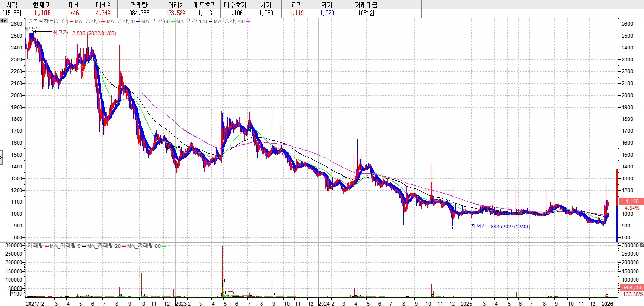Click the +46 change value
Viewport: 644px width, 306px height.
tap(74, 13)
